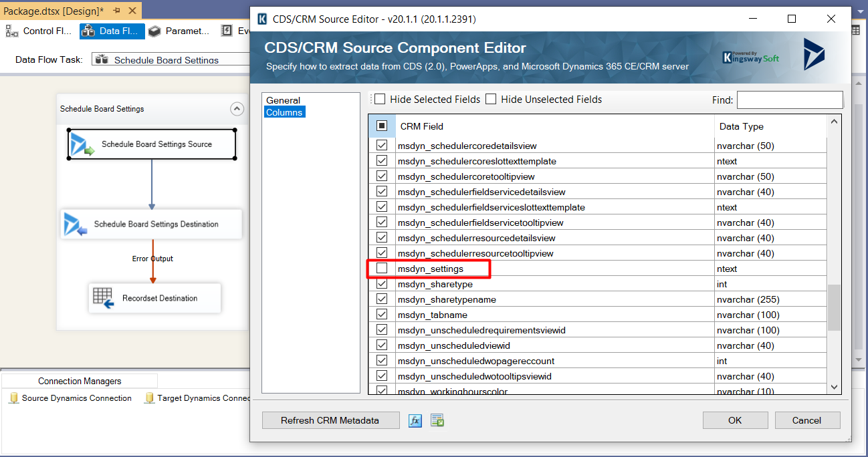Uncheck msdyn_tabname checkbox
The image size is (868, 457).
point(382,315)
